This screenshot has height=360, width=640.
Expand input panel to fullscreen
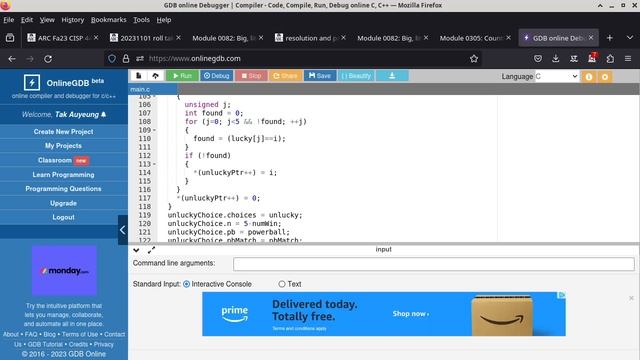[x=151, y=250]
